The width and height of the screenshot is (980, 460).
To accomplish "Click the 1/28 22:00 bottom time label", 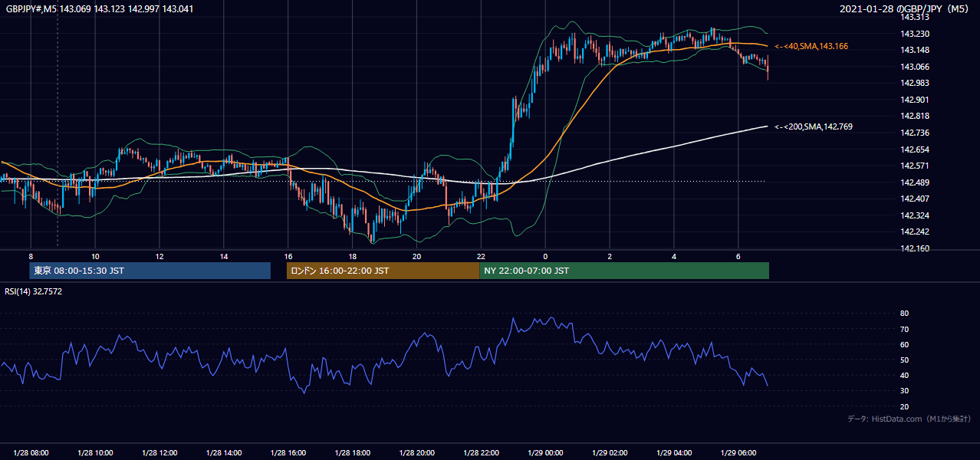I will tap(482, 453).
